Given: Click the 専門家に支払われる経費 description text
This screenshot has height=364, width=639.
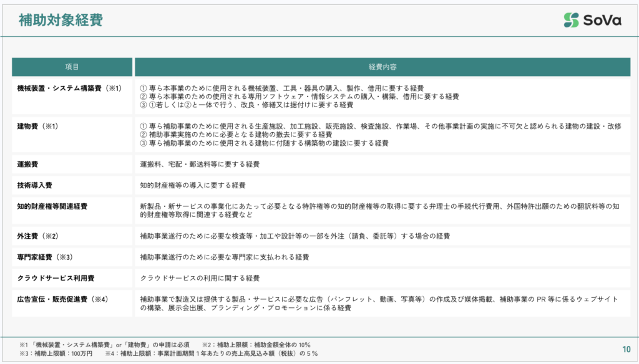Looking at the screenshot, I should (x=224, y=257).
